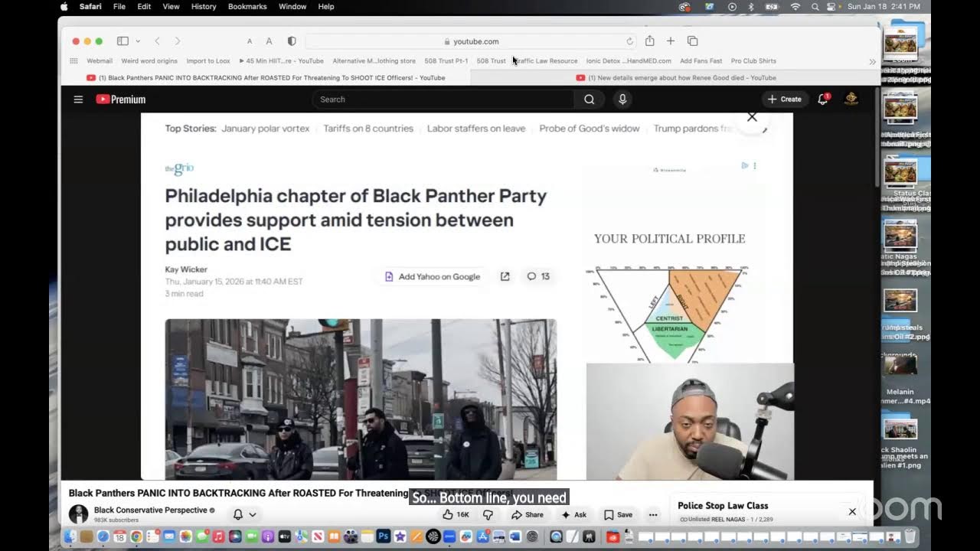The height and width of the screenshot is (551, 980).
Task: Show the bookmarks grid icon
Action: (73, 61)
